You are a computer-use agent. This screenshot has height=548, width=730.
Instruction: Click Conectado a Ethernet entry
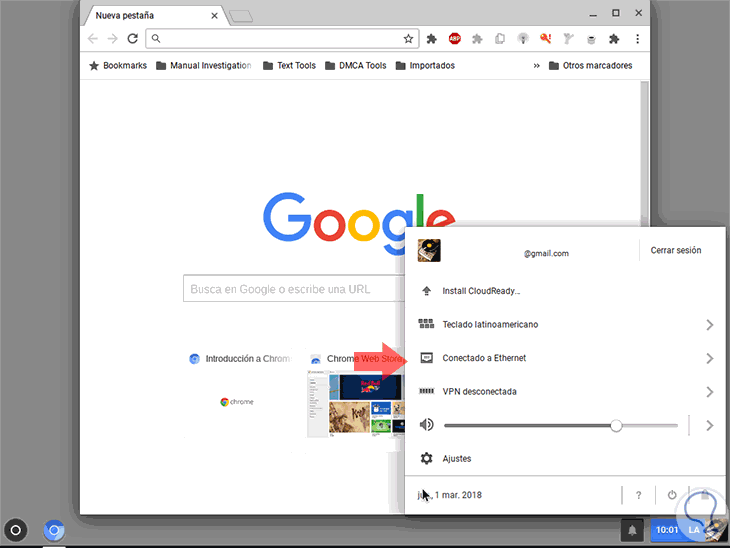pos(565,358)
